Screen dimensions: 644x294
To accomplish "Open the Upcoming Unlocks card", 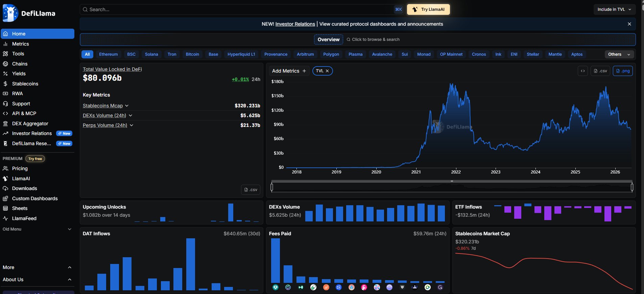I will point(171,213).
